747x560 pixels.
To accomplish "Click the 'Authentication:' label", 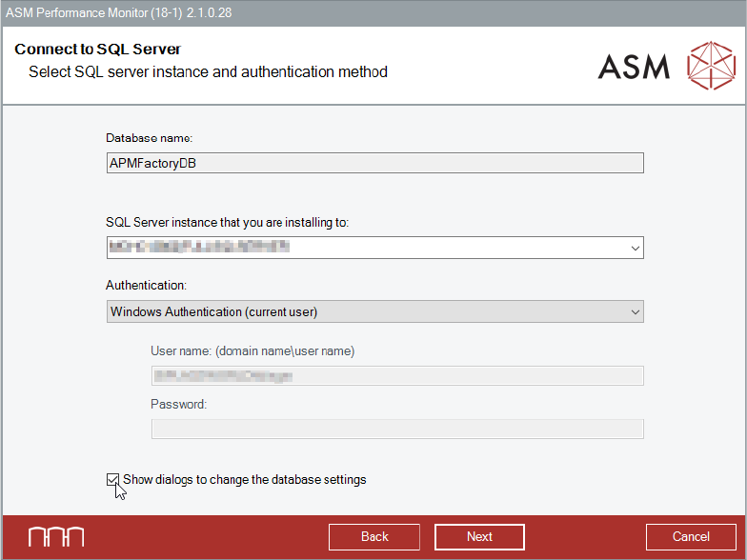I will [x=146, y=285].
